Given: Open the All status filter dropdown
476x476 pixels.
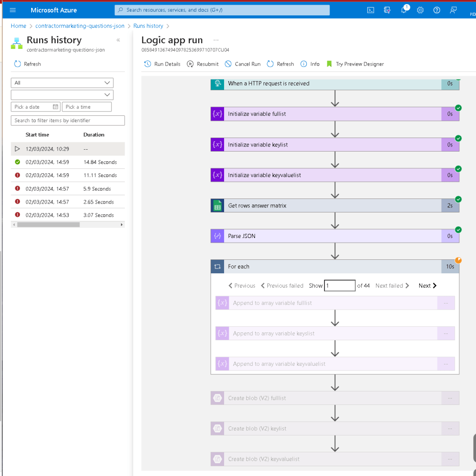Looking at the screenshot, I should pyautogui.click(x=62, y=83).
